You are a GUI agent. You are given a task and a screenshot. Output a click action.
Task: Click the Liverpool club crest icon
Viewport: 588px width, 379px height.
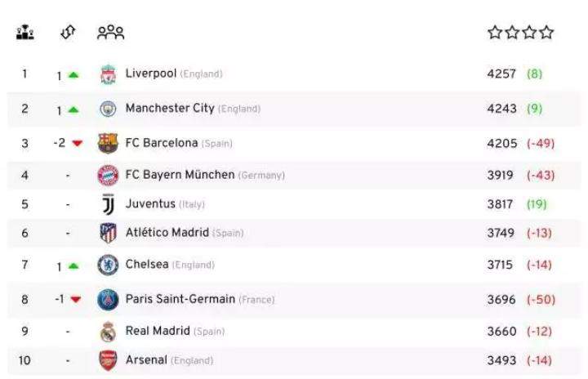pos(108,74)
